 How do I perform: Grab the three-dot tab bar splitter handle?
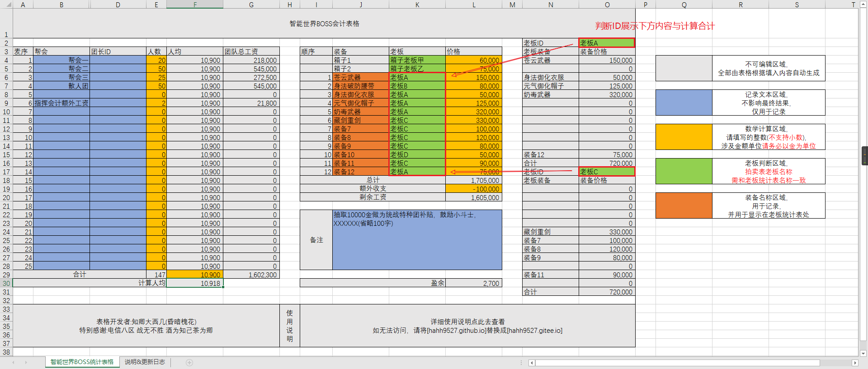[521, 363]
